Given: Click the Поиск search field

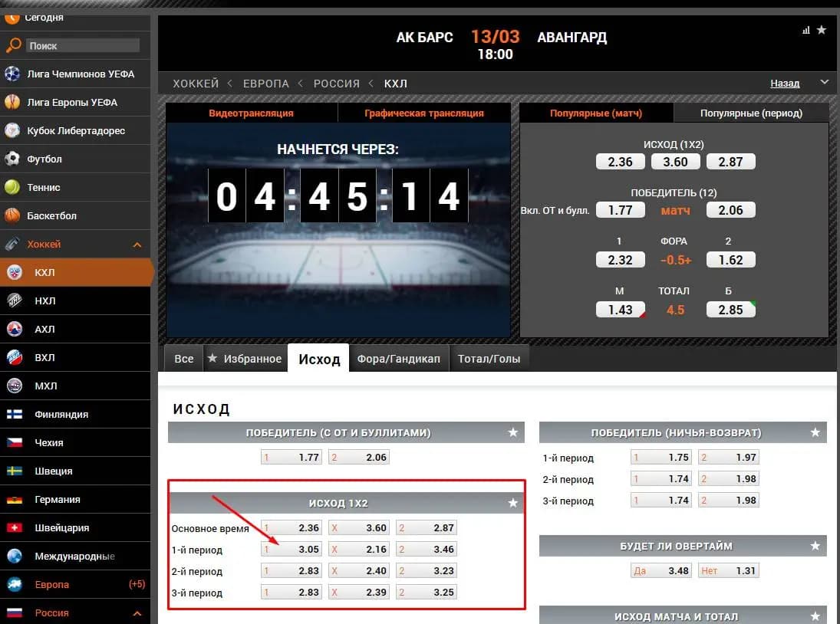Looking at the screenshot, I should [83, 45].
